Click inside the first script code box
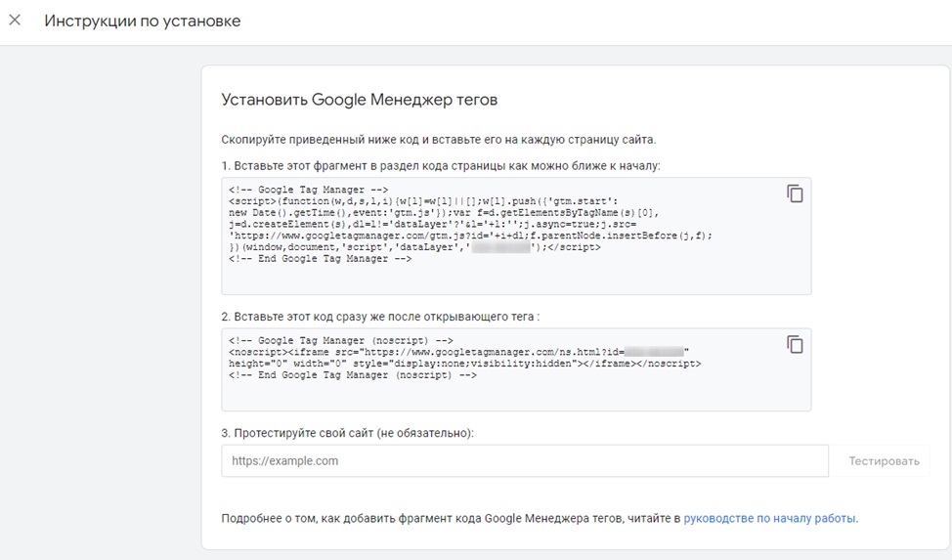 pos(516,237)
